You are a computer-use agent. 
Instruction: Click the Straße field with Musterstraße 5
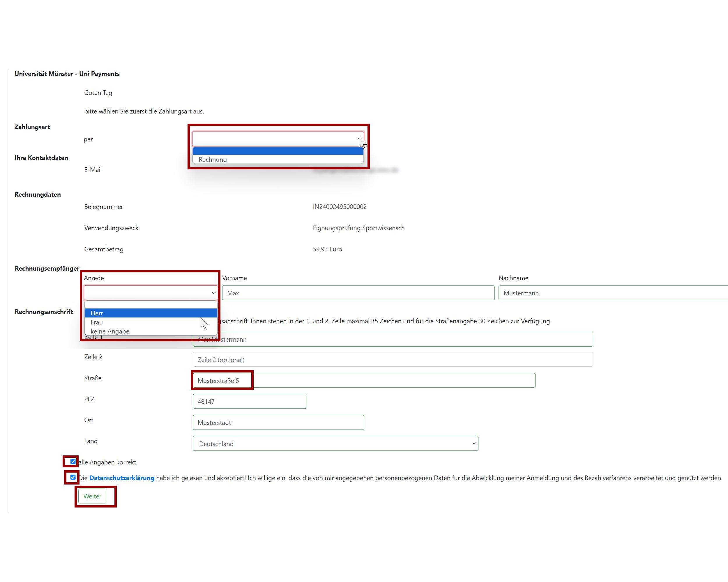coord(363,381)
